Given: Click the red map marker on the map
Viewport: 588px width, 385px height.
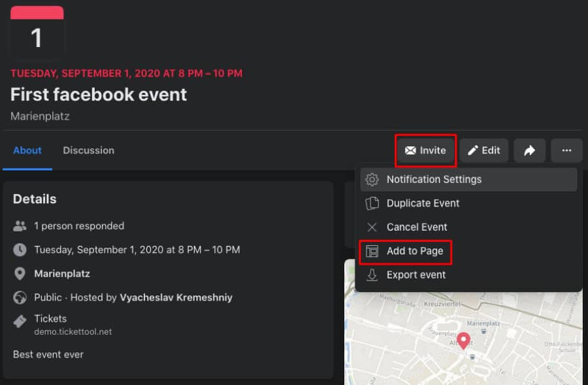Looking at the screenshot, I should pos(464,339).
